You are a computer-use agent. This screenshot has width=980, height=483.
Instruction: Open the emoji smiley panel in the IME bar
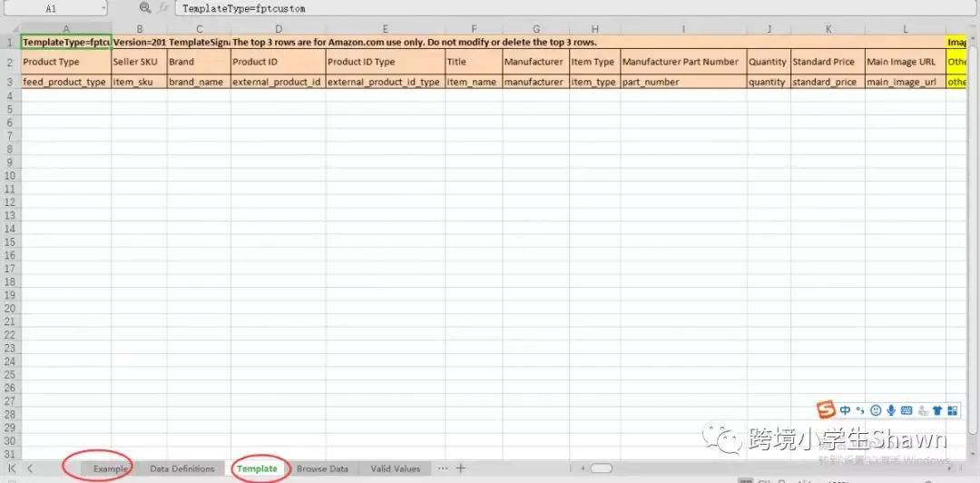(x=876, y=410)
